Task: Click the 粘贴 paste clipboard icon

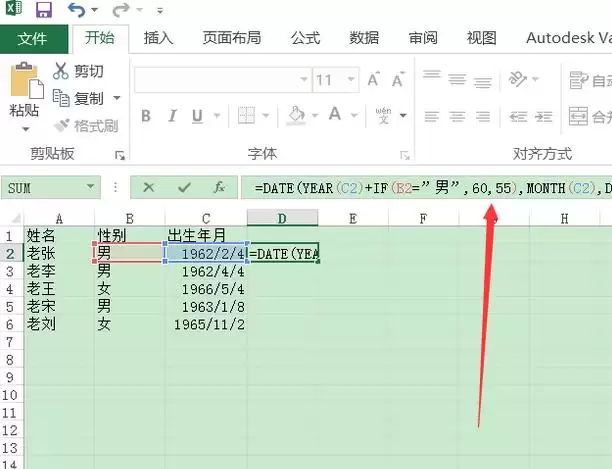Action: [27, 80]
